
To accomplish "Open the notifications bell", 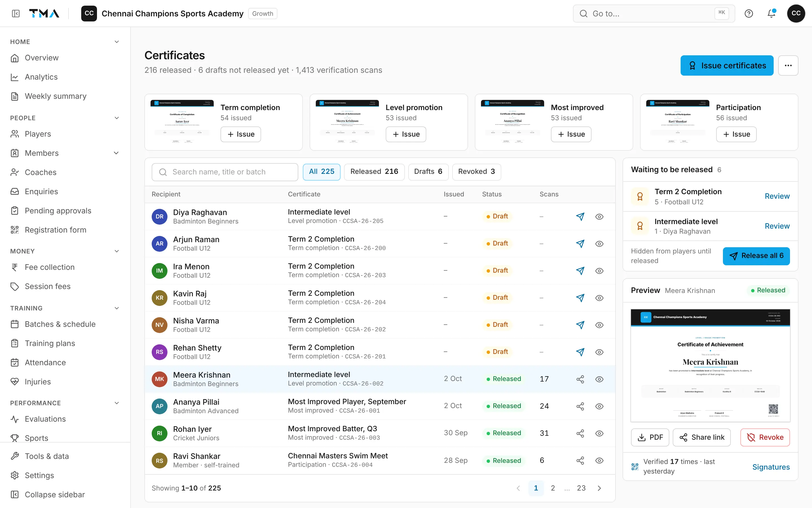I will pos(771,14).
